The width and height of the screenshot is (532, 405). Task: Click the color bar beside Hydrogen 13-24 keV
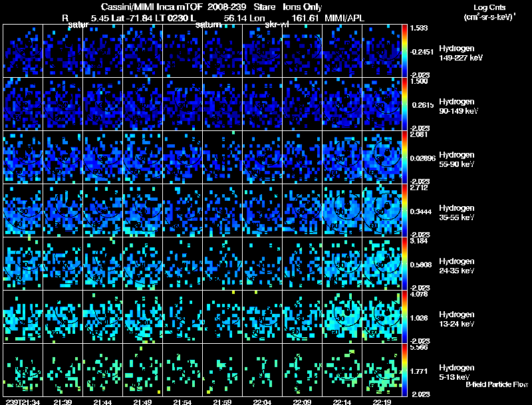coord(404,317)
